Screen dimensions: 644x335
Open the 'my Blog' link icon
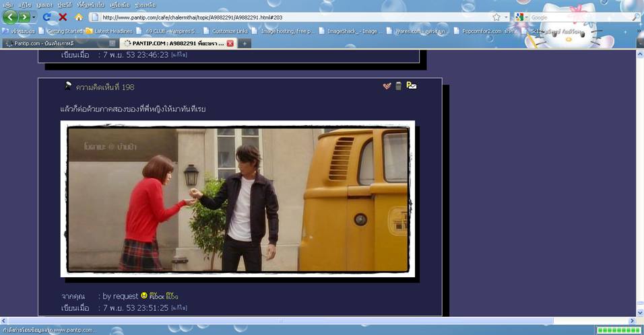point(172,295)
